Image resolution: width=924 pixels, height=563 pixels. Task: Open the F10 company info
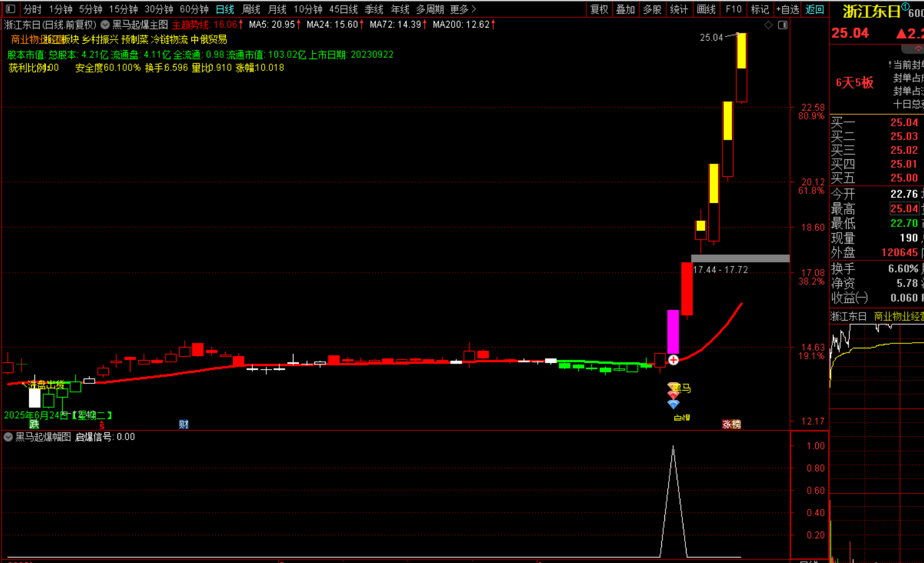tap(733, 9)
